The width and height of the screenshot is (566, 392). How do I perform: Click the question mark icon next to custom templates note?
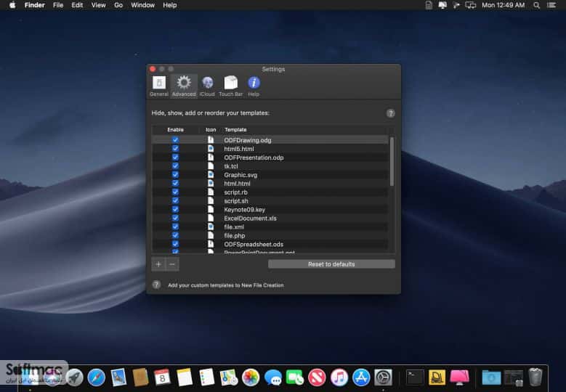point(156,285)
